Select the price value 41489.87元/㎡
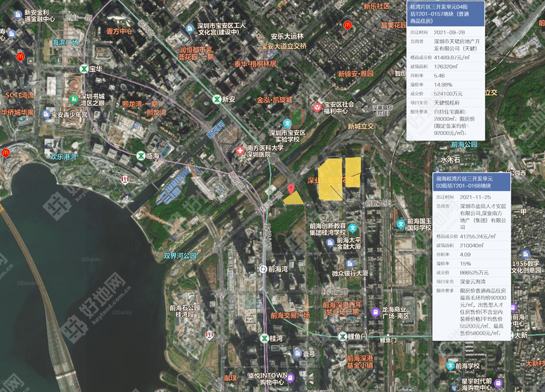Viewport: 545px width, 392px height. tap(452, 57)
